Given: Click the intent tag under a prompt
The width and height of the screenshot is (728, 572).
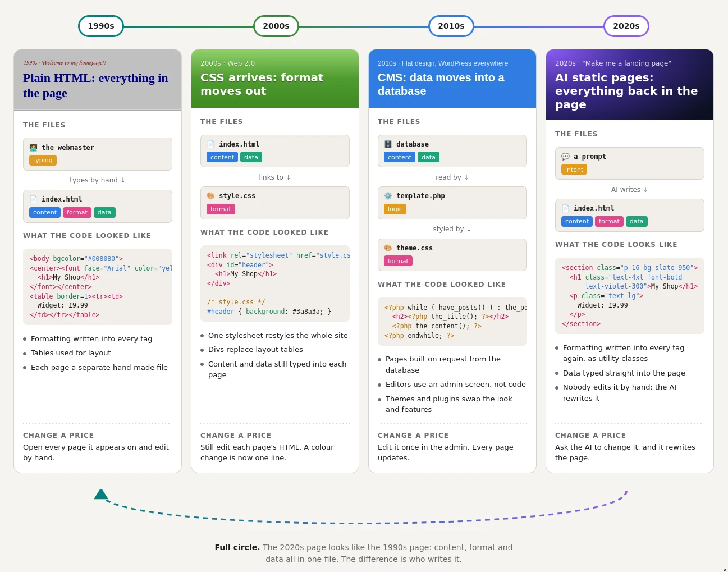Looking at the screenshot, I should point(574,170).
